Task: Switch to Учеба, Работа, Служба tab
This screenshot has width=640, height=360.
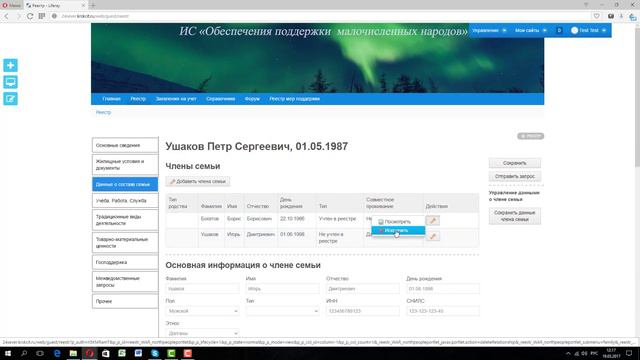Action: (x=125, y=201)
